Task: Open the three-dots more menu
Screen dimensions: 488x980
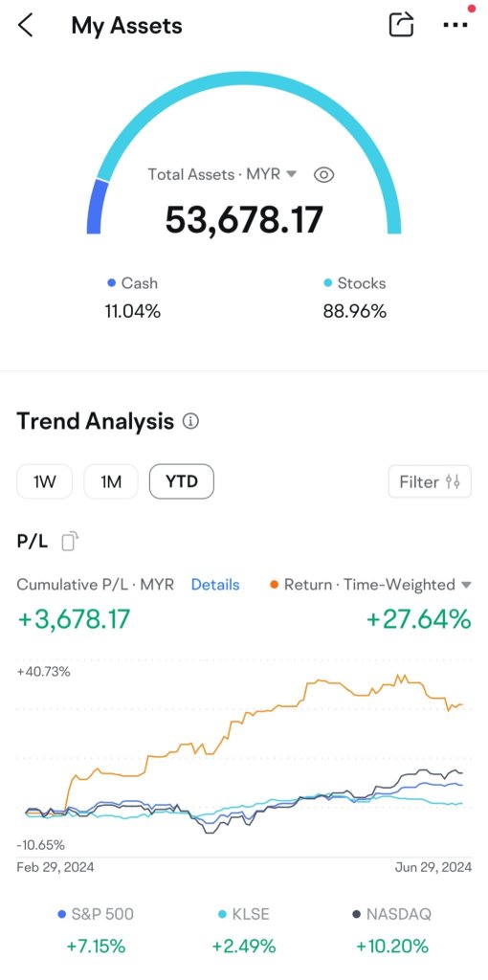Action: [455, 25]
